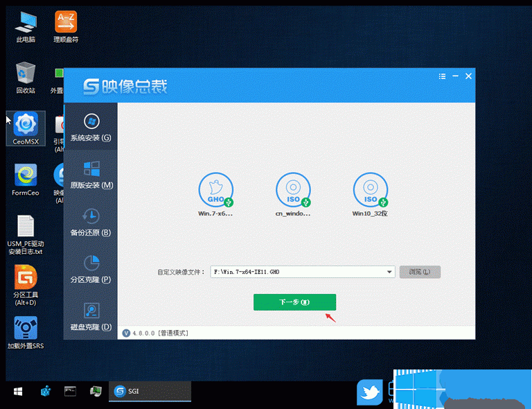The image size is (532, 409).
Task: Open the FormCeo desktop shortcut
Action: coord(26,177)
